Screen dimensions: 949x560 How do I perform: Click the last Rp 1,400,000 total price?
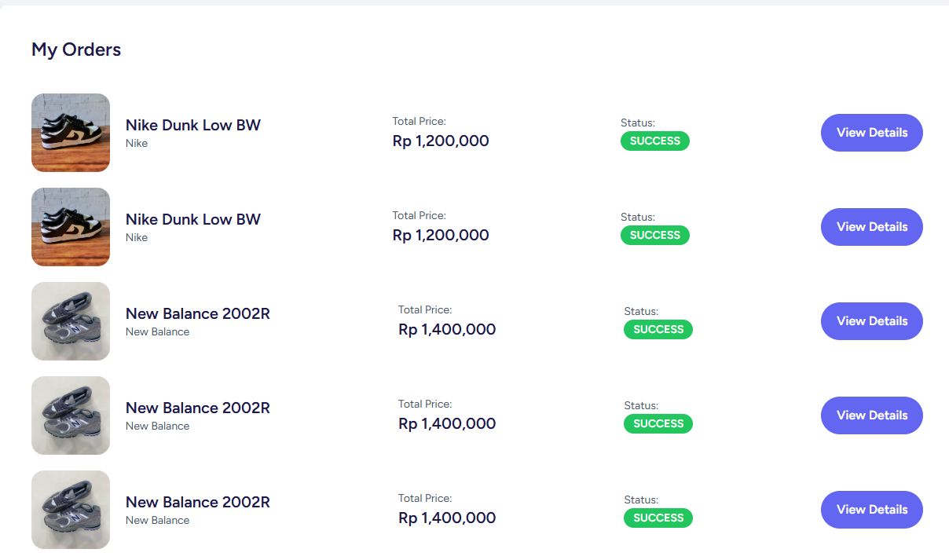click(x=447, y=518)
